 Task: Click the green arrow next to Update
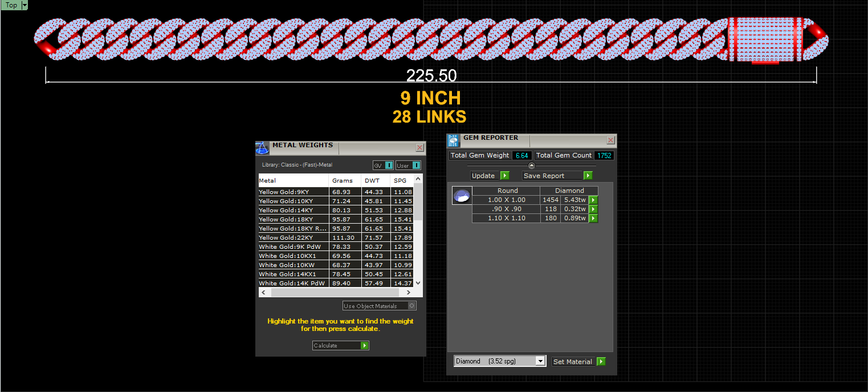pyautogui.click(x=504, y=176)
